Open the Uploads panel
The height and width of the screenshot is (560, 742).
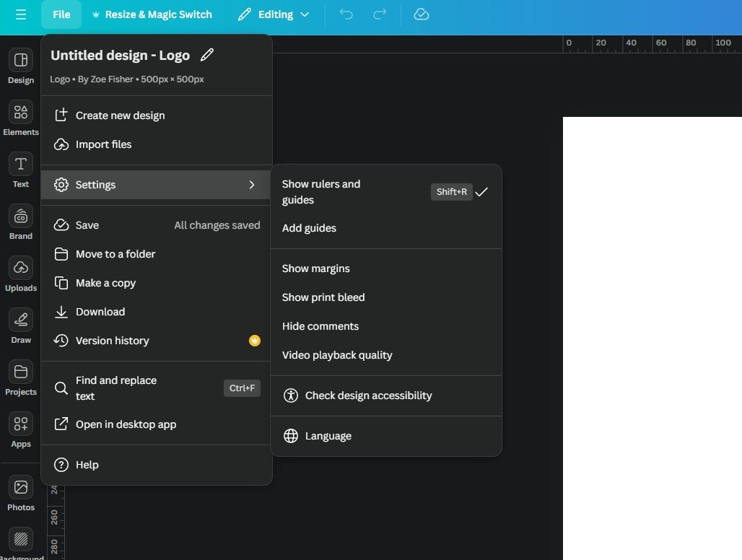click(20, 274)
